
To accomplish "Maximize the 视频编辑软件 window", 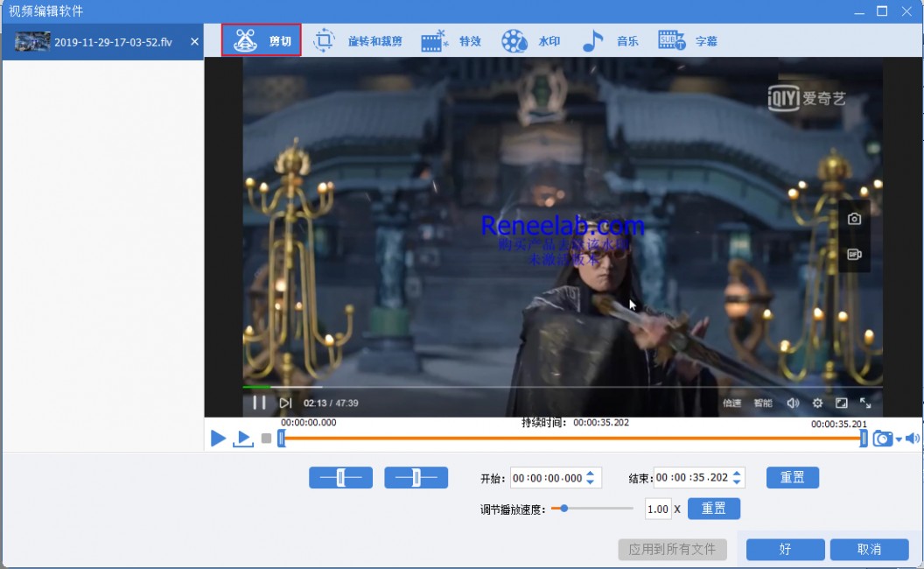I will tap(882, 11).
